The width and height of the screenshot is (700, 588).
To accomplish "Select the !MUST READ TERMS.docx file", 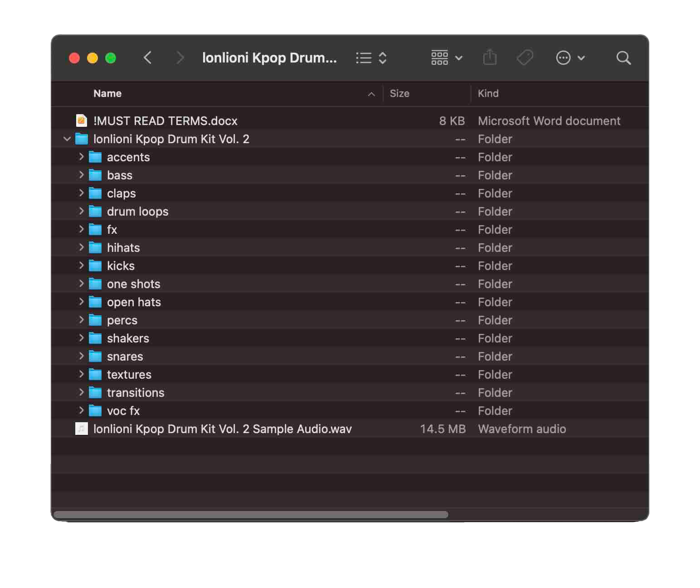I will 165,121.
